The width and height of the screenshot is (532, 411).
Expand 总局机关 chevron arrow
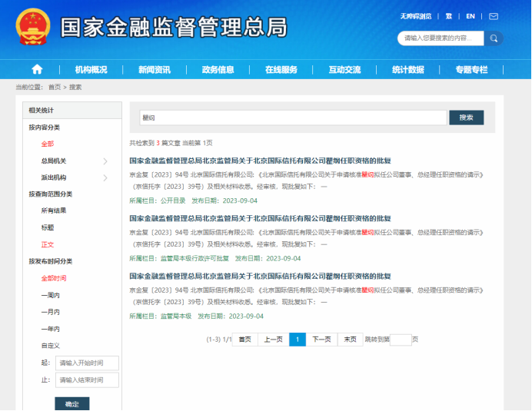(105, 161)
